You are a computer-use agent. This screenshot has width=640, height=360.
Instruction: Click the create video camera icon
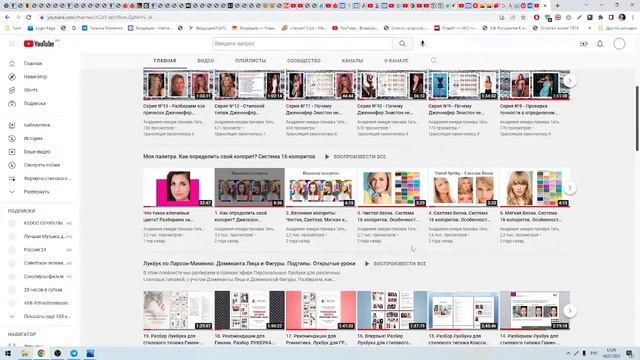(583, 44)
